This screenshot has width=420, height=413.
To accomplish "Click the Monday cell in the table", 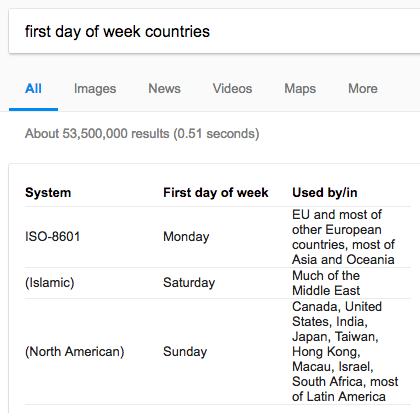I will tap(186, 237).
